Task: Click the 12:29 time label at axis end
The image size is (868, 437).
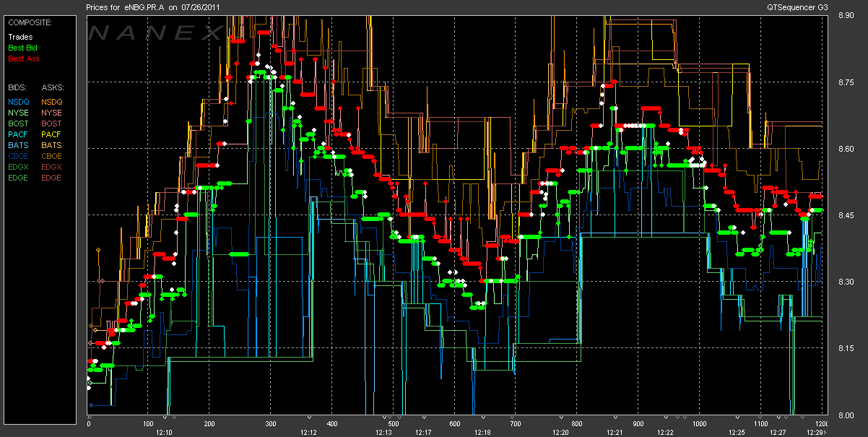Action: pyautogui.click(x=815, y=432)
